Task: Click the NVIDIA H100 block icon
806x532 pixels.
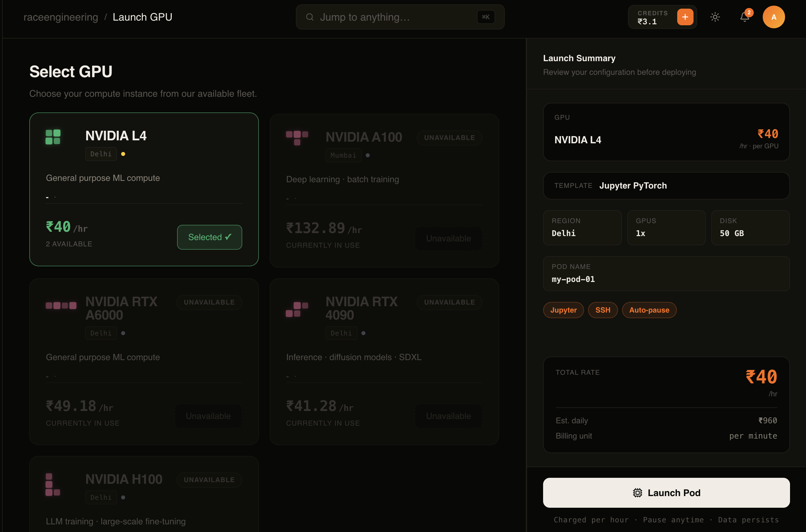Action: tap(53, 484)
